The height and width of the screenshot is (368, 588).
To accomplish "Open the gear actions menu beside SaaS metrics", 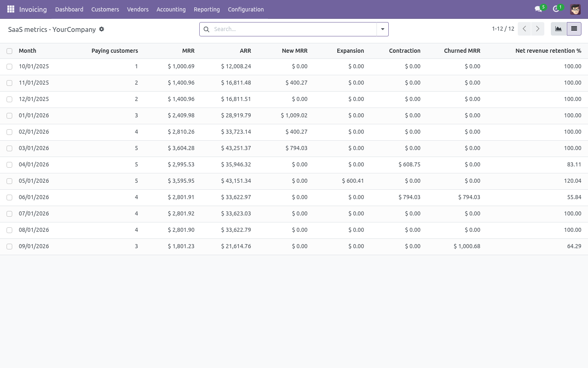I will [102, 29].
